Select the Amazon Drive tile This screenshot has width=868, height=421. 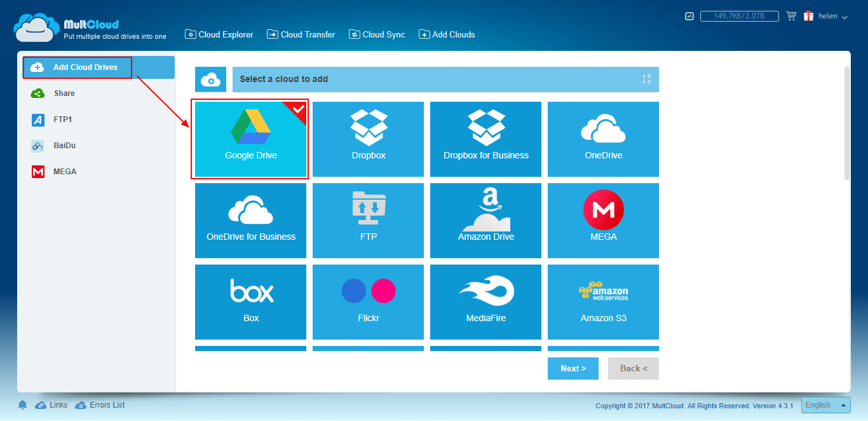(485, 221)
